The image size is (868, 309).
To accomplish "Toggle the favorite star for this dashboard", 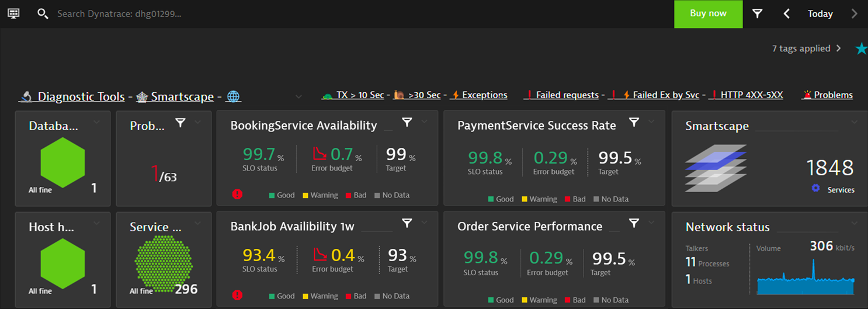I will (x=861, y=49).
